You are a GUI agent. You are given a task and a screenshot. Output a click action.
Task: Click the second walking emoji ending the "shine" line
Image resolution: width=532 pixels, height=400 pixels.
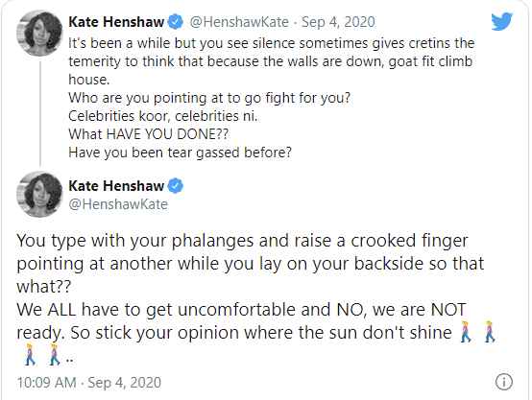tap(489, 332)
